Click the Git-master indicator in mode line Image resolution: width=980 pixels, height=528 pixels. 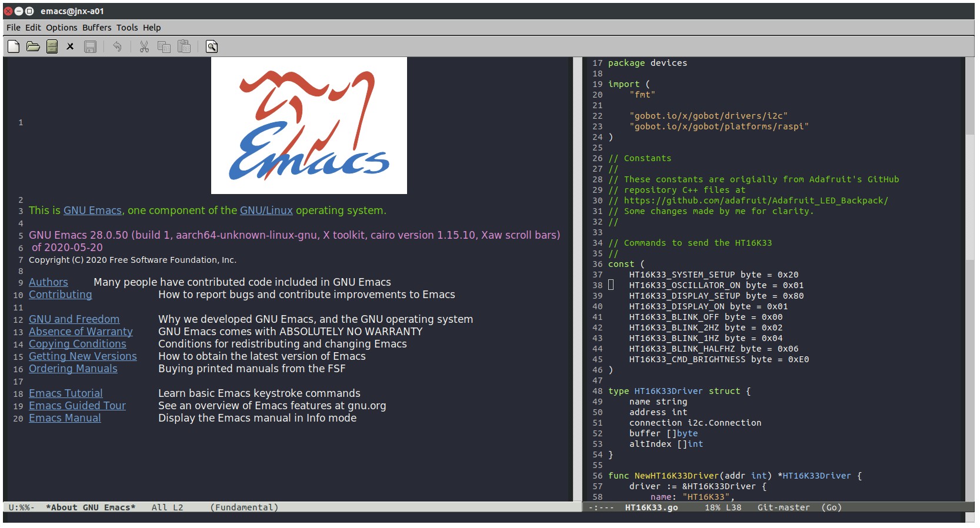[784, 507]
